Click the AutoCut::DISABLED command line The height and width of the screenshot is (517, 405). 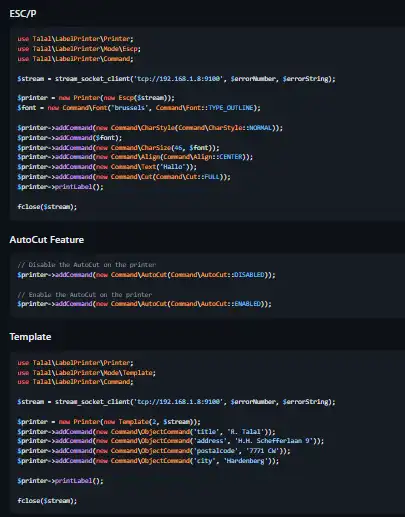146,275
